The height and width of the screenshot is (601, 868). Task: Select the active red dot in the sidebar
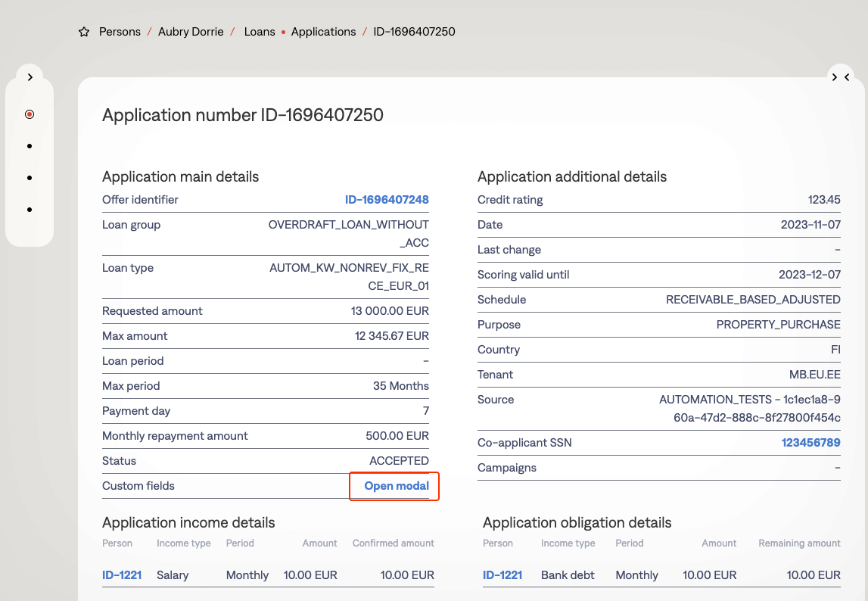point(30,114)
